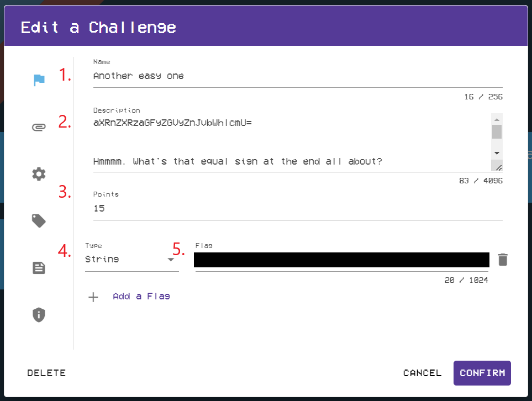Image resolution: width=532 pixels, height=401 pixels.
Task: Open the flag Type dropdown showing String
Action: pos(132,258)
